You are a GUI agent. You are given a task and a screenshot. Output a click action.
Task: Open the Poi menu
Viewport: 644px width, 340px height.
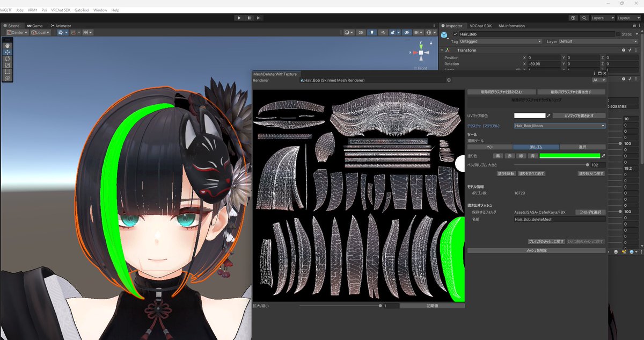[44, 10]
